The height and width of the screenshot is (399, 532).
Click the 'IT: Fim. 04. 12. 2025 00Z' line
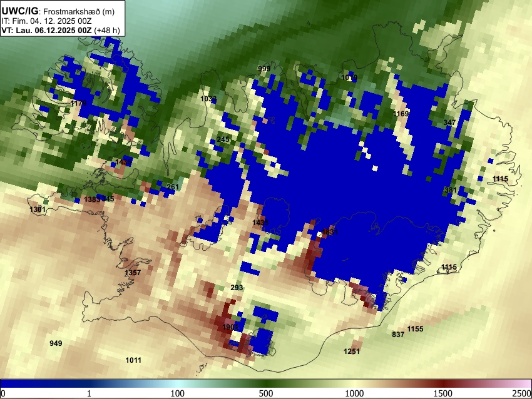[x=46, y=21]
